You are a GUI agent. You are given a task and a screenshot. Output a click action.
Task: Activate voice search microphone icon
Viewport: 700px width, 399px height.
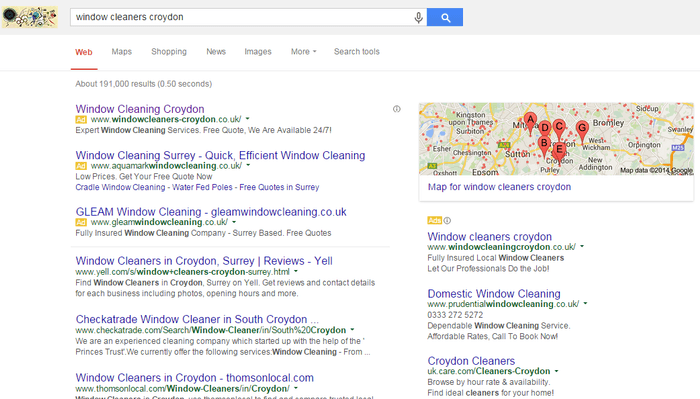tap(418, 17)
